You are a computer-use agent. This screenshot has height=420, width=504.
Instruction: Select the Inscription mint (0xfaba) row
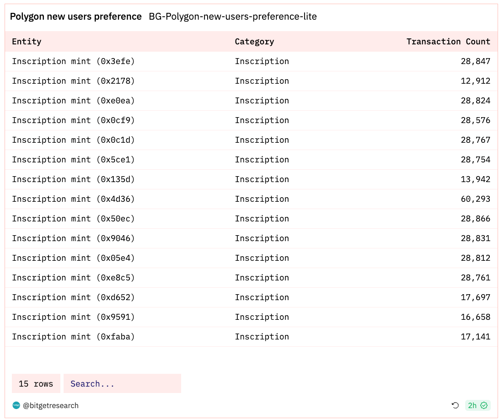[252, 337]
